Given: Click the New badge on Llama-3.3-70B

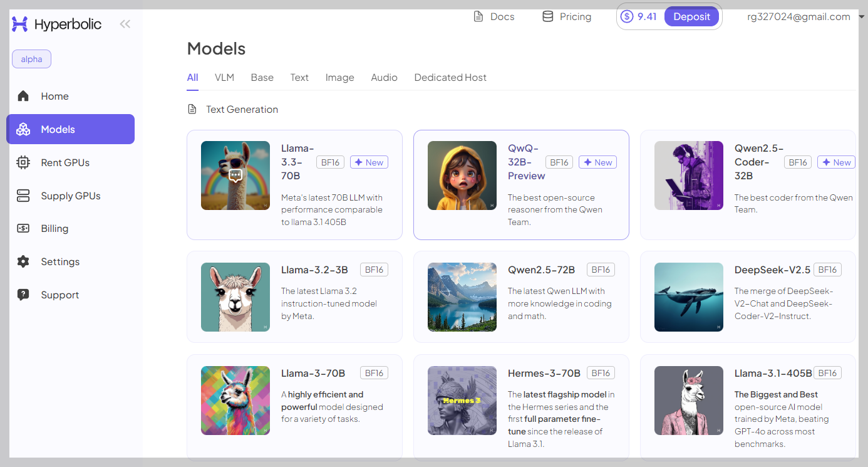Looking at the screenshot, I should point(369,162).
